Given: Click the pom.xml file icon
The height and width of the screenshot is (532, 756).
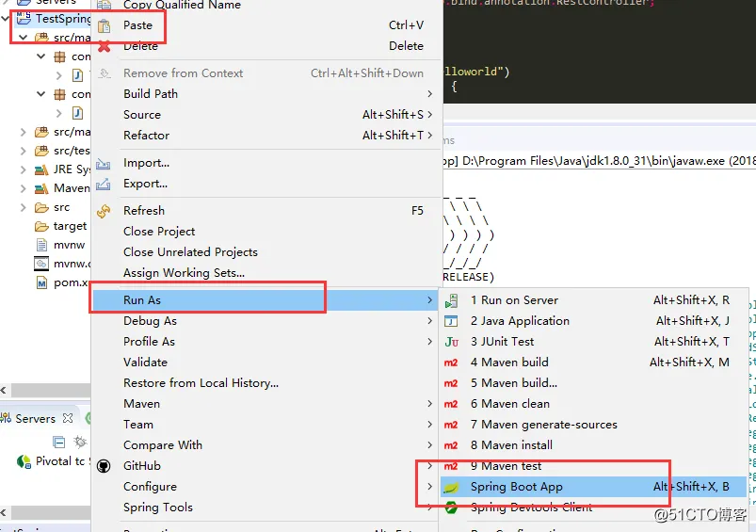Looking at the screenshot, I should pos(42,283).
